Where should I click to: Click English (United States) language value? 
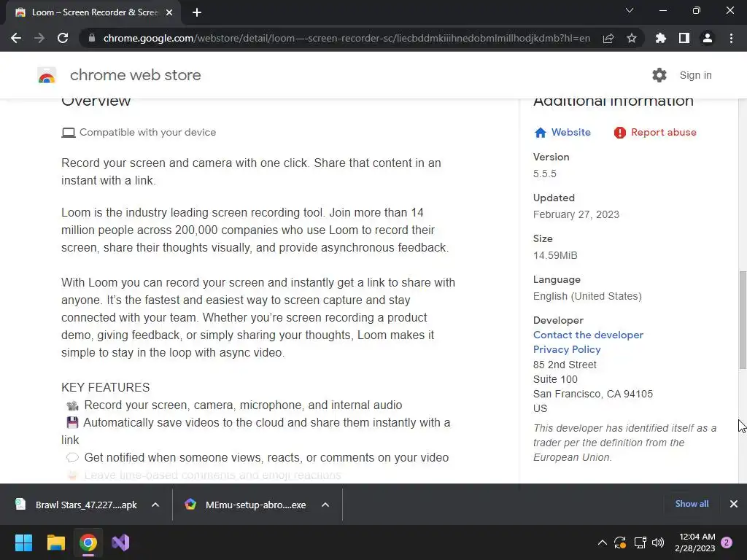click(x=587, y=296)
